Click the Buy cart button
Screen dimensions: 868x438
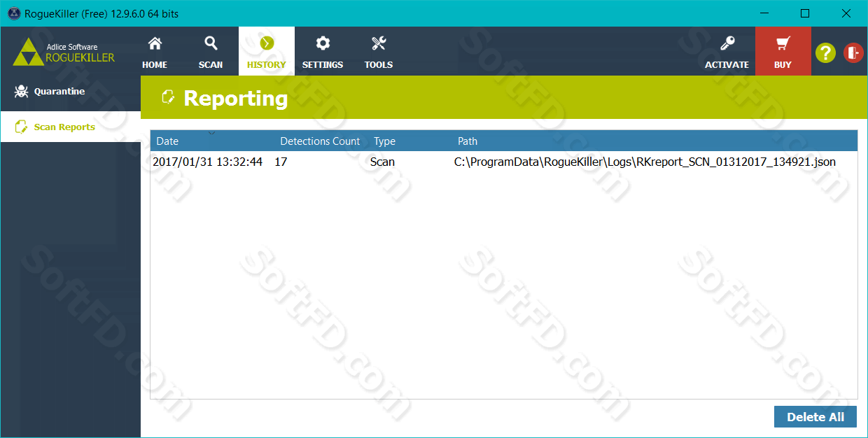click(783, 51)
